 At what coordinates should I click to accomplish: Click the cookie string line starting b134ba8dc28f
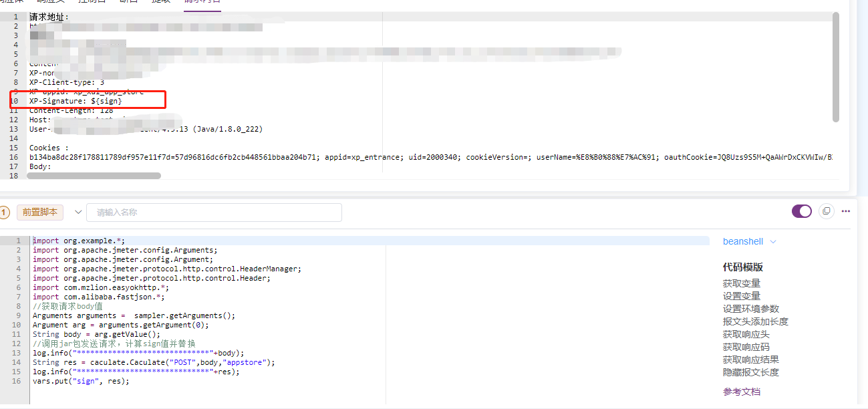431,157
